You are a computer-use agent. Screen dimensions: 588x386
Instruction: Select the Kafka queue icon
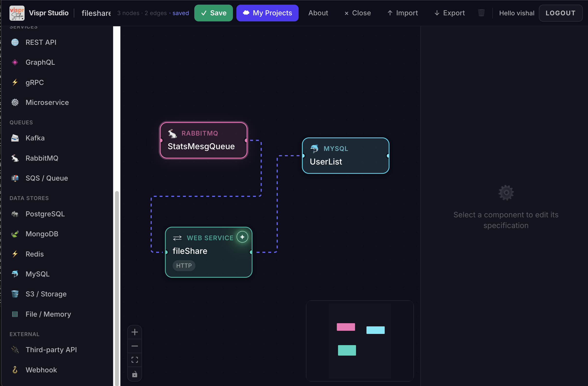point(15,138)
